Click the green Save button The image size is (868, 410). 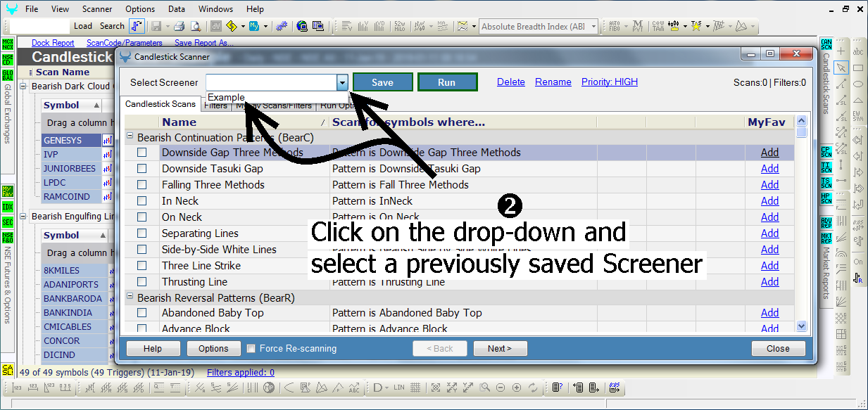coord(382,82)
